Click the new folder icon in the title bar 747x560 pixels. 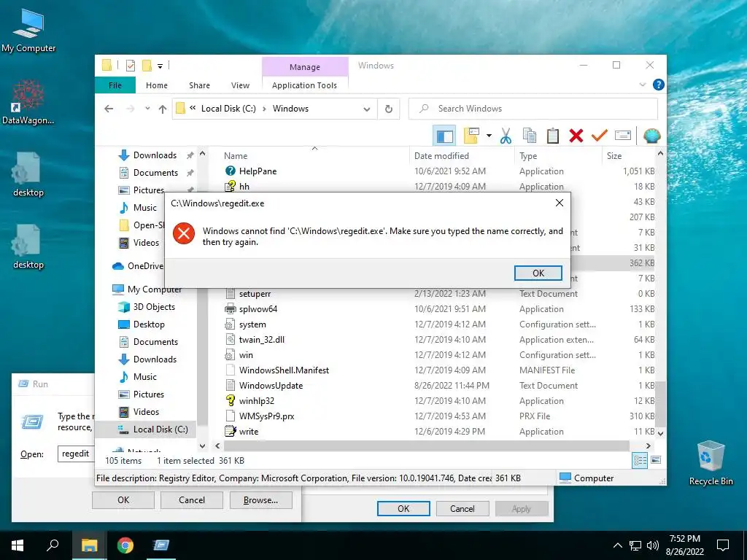pos(147,66)
